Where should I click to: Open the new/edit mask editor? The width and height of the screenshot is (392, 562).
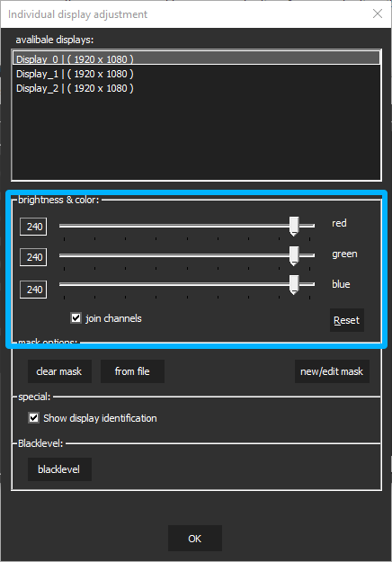click(332, 371)
